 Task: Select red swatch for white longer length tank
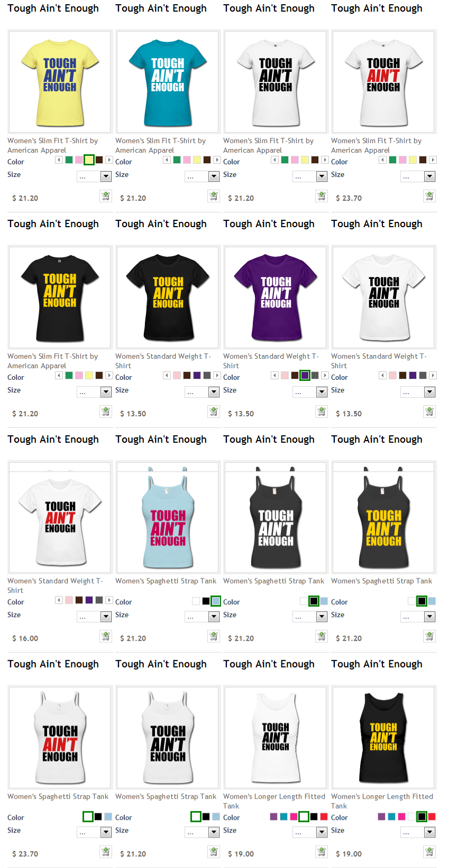pos(324,816)
